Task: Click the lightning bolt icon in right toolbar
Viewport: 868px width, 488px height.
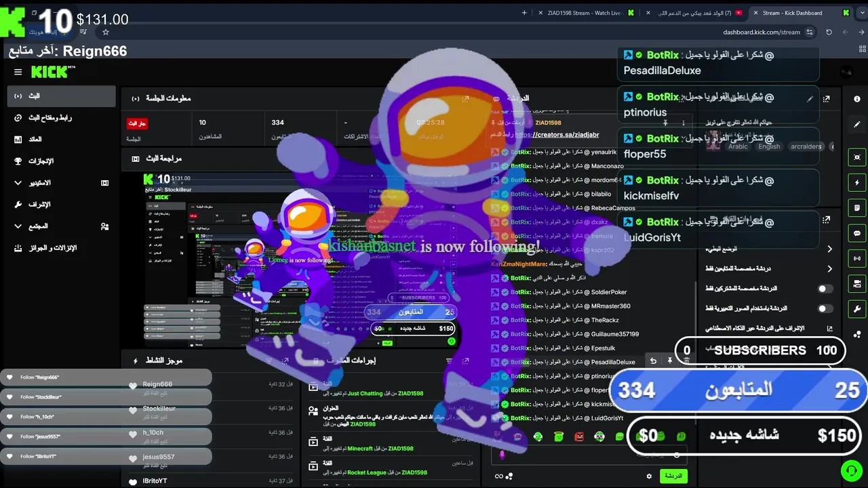Action: click(x=857, y=182)
